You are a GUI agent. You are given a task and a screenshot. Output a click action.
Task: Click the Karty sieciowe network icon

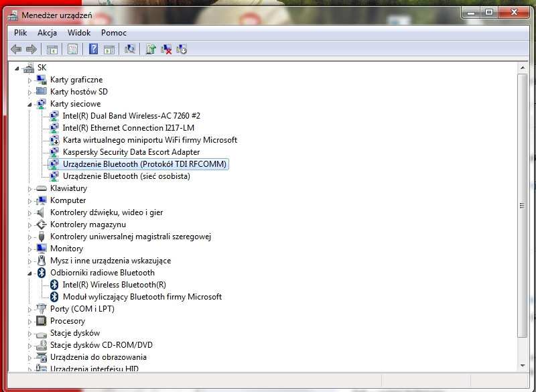(42, 104)
